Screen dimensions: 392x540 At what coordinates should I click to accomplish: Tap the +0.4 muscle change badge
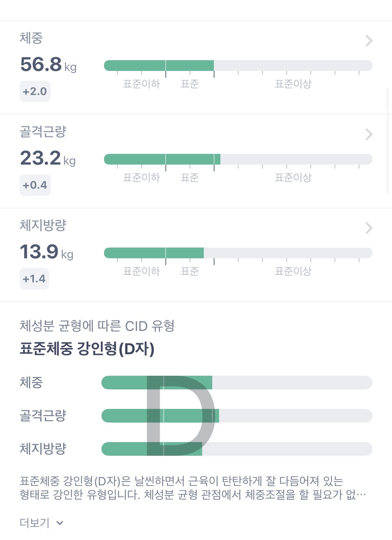(x=35, y=185)
